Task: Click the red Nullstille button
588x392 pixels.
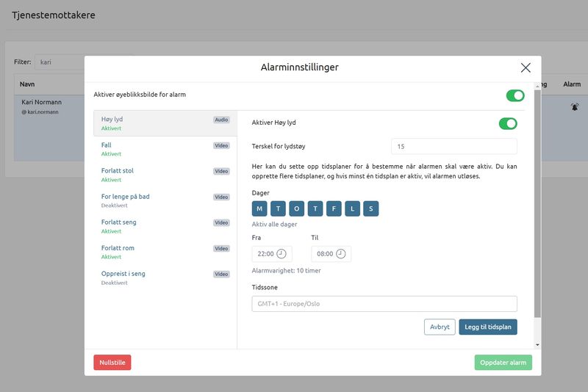Action: pos(112,363)
